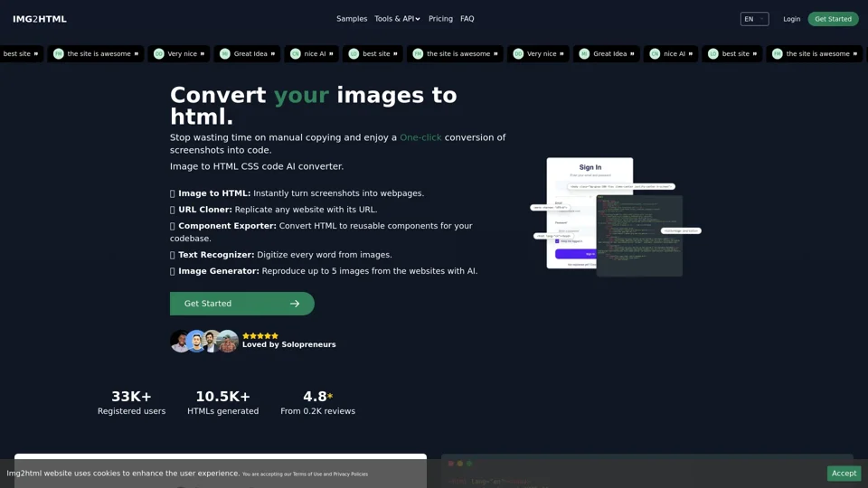Click the leftmost CN avatar beside 'nice AI'

pyautogui.click(x=295, y=53)
